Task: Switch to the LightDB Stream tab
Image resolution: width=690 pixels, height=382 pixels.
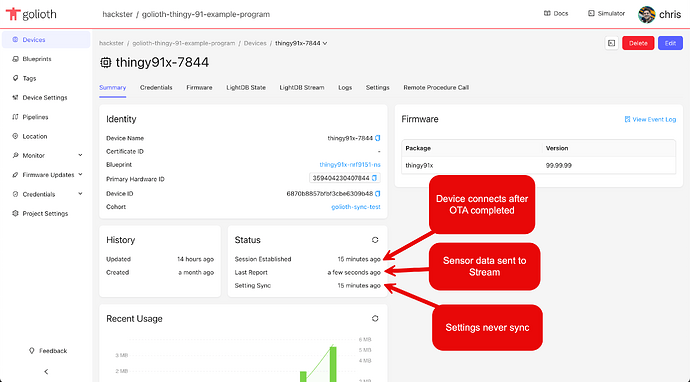Action: pyautogui.click(x=302, y=88)
